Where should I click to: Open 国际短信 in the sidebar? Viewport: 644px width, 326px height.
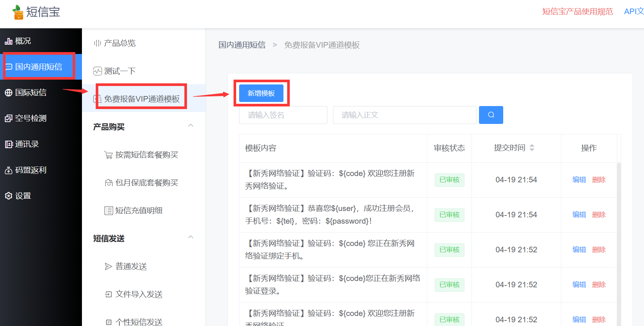pos(26,93)
